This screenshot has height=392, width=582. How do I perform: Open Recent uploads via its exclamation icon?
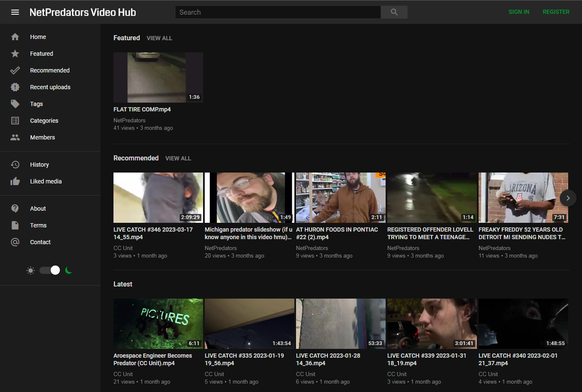coord(15,87)
